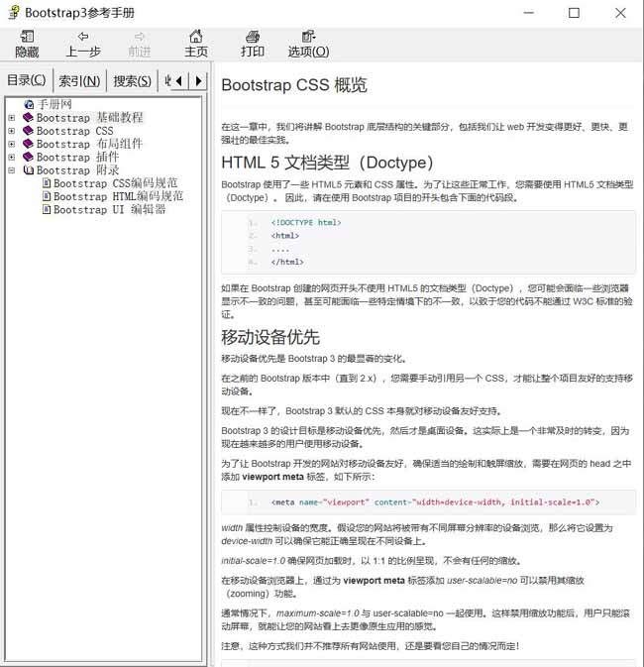Open the Bootstrap HTML编码规范 topic

(118, 196)
